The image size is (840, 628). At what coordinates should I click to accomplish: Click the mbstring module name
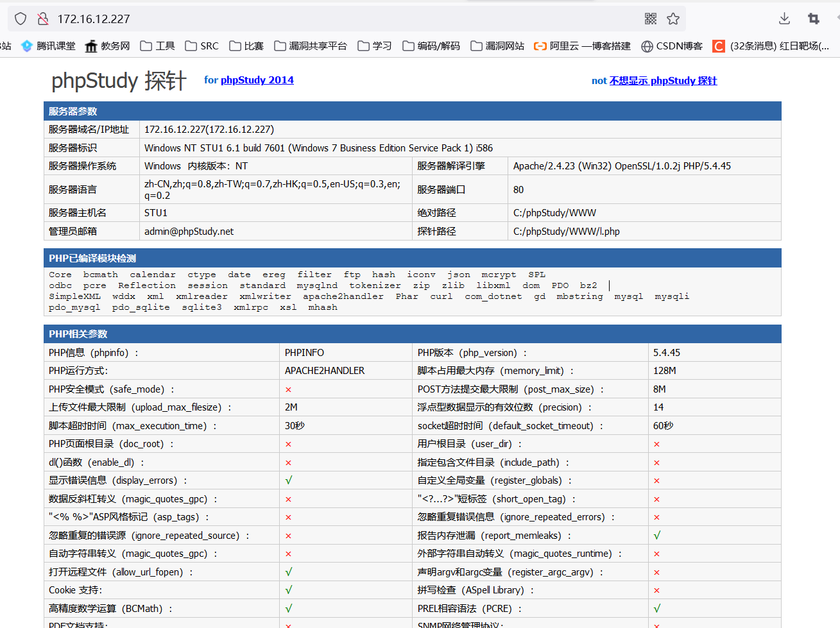[579, 296]
